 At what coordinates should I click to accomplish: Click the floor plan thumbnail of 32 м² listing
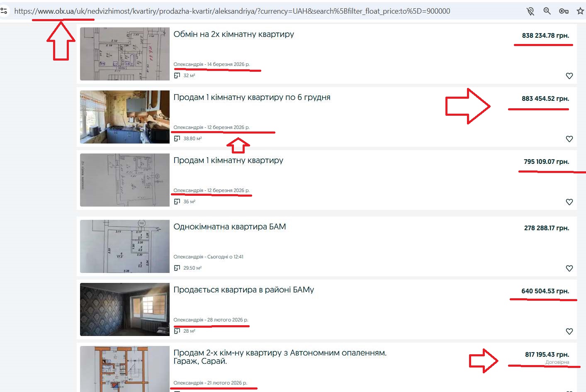pyautogui.click(x=125, y=54)
